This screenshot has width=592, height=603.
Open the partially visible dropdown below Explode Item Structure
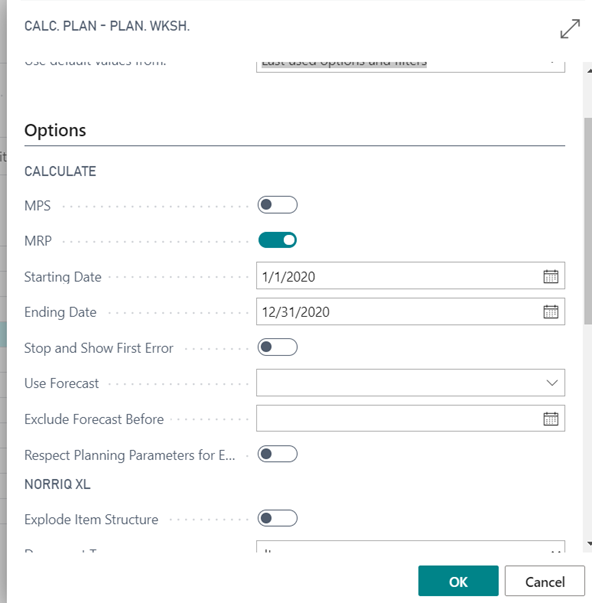pyautogui.click(x=410, y=546)
